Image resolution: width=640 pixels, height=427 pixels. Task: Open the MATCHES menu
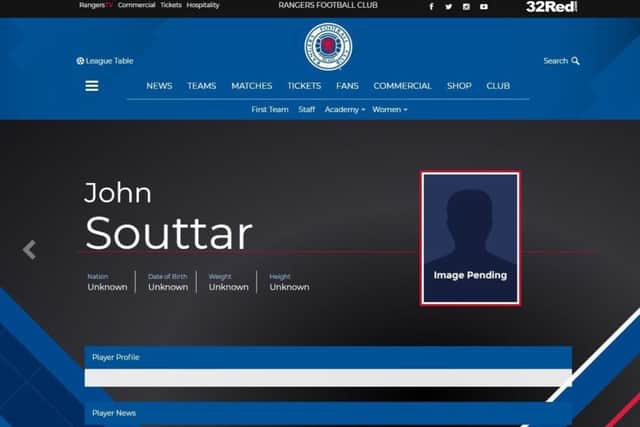tap(251, 86)
